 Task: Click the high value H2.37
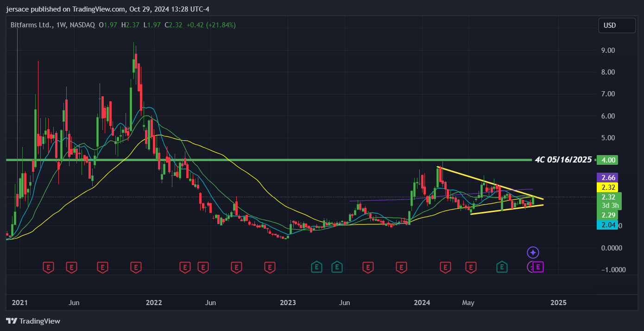click(130, 25)
